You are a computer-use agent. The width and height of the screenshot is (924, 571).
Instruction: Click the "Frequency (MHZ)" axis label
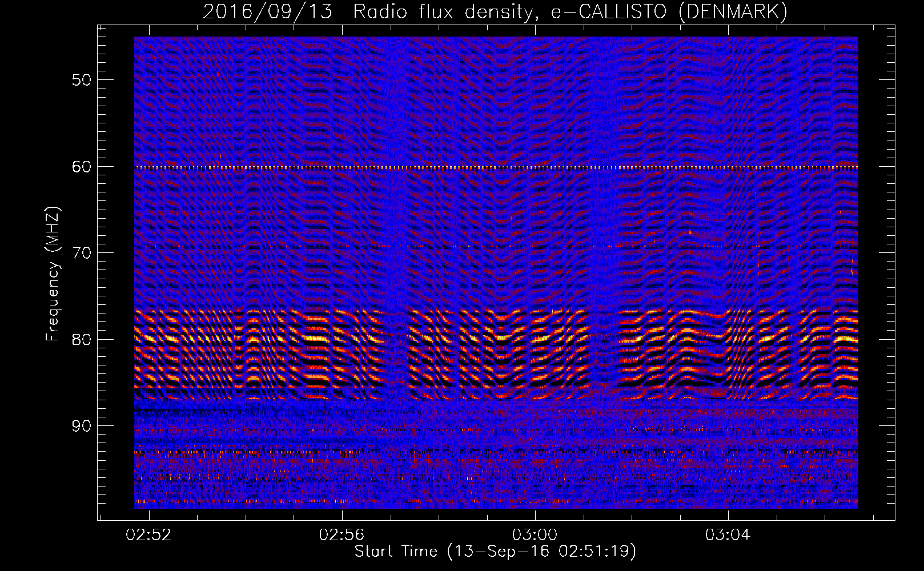(x=53, y=275)
